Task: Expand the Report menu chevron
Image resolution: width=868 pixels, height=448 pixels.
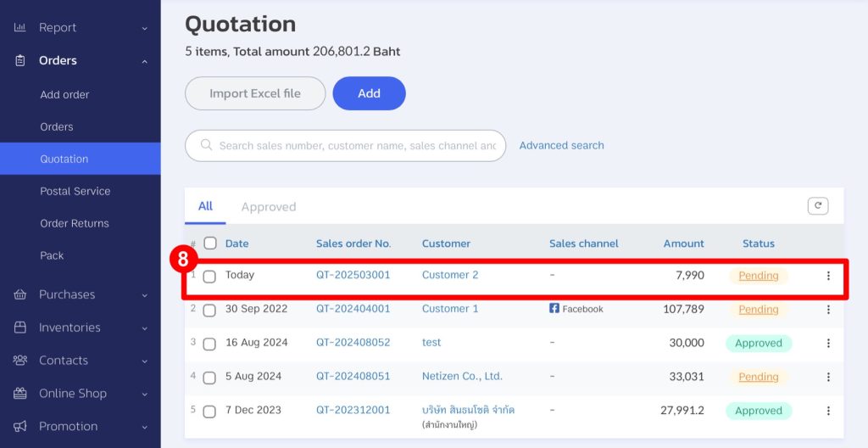Action: [144, 28]
